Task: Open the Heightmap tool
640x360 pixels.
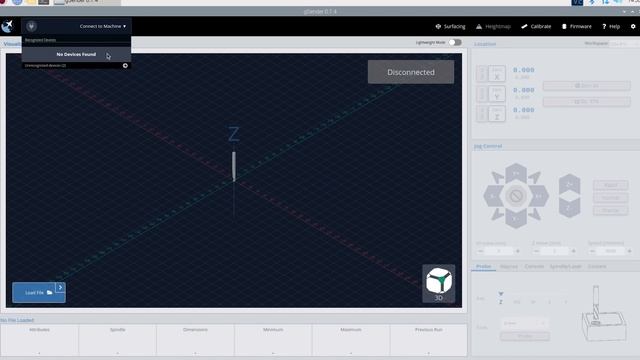Action: 493,26
